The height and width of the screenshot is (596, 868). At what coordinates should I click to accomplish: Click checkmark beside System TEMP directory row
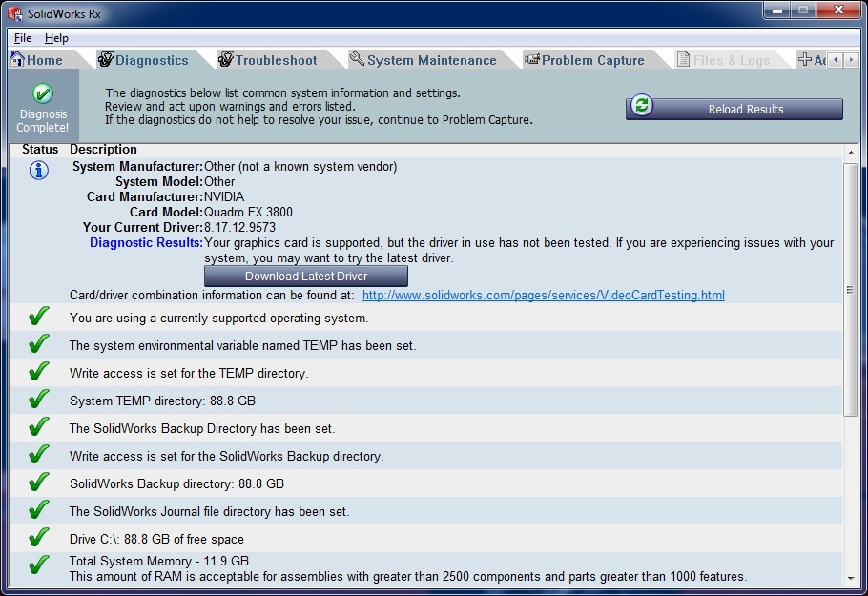[39, 400]
